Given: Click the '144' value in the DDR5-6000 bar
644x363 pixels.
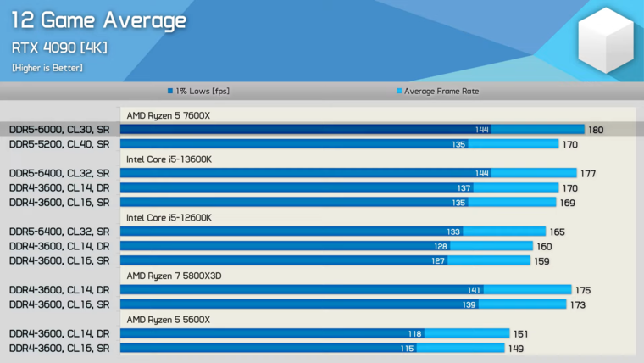Looking at the screenshot, I should [482, 130].
